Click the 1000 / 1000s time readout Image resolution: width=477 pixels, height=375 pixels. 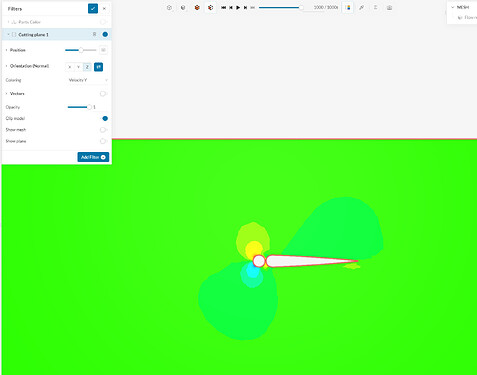coord(326,7)
